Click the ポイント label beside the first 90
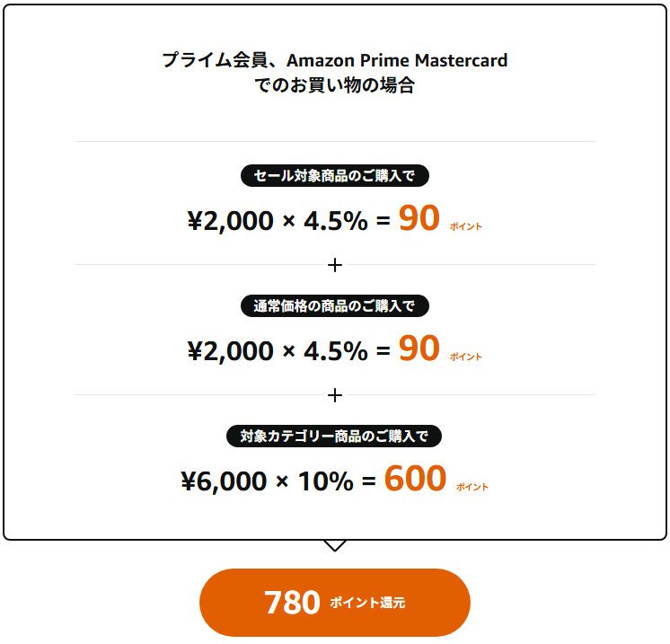The image size is (670, 644). coord(466,226)
